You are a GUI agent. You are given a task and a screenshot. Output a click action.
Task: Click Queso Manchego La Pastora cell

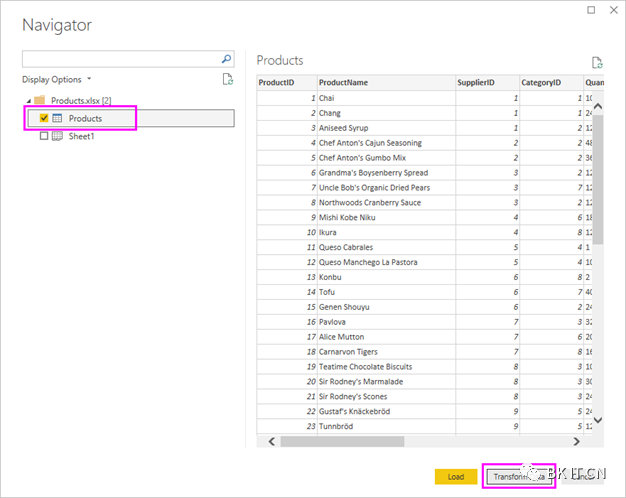click(x=386, y=262)
